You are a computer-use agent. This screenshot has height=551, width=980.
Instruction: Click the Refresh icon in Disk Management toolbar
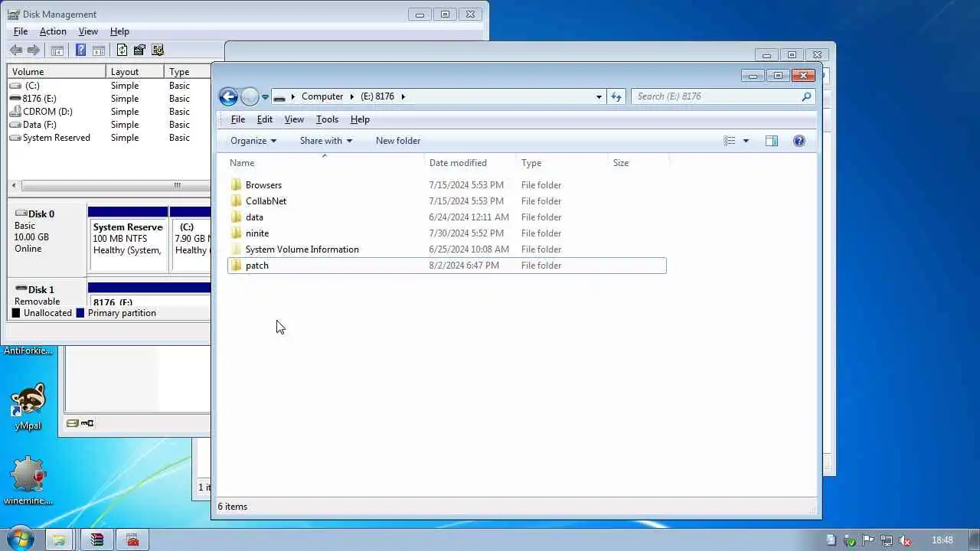pyautogui.click(x=122, y=51)
